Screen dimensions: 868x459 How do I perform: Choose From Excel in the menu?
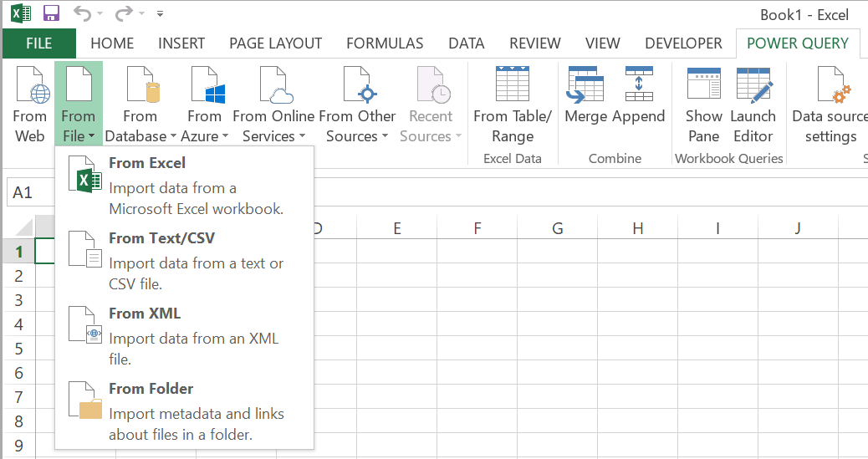coord(184,186)
